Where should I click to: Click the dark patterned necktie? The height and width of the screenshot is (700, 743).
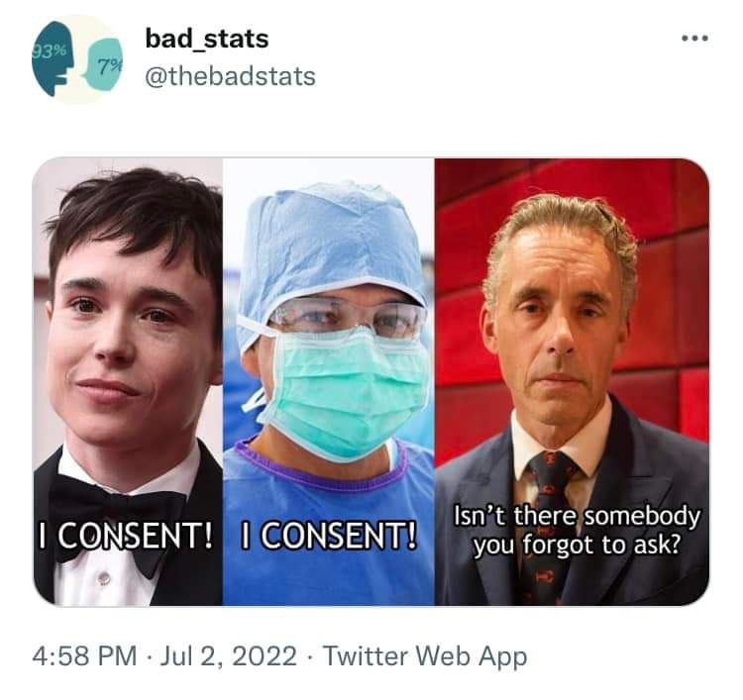click(550, 528)
